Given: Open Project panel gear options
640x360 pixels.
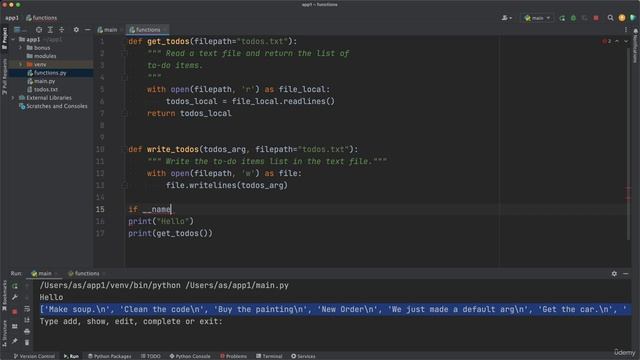Looking at the screenshot, I should click(x=76, y=30).
